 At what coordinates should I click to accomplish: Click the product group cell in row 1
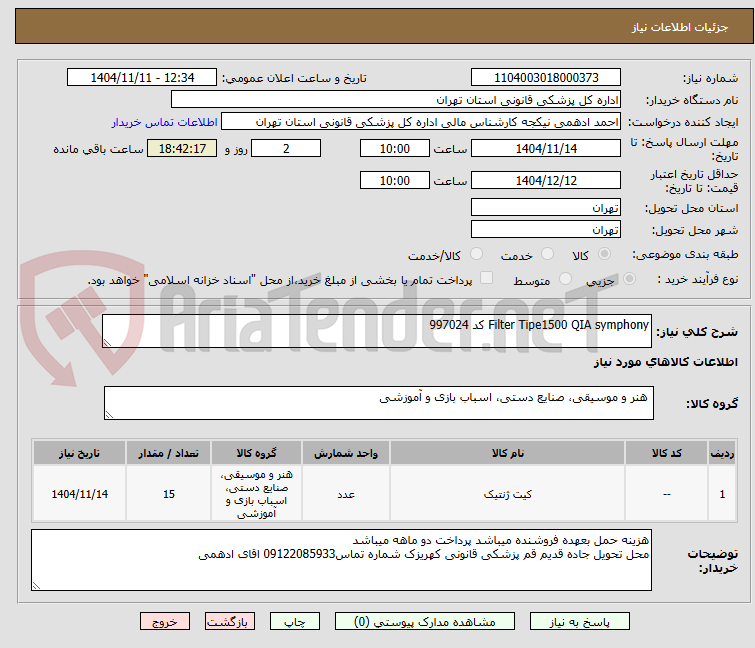[x=256, y=494]
